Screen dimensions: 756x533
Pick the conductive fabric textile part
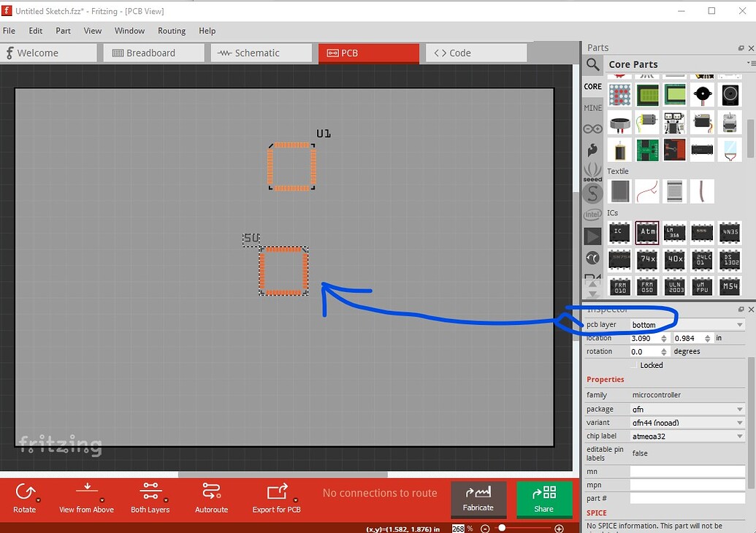coord(619,191)
